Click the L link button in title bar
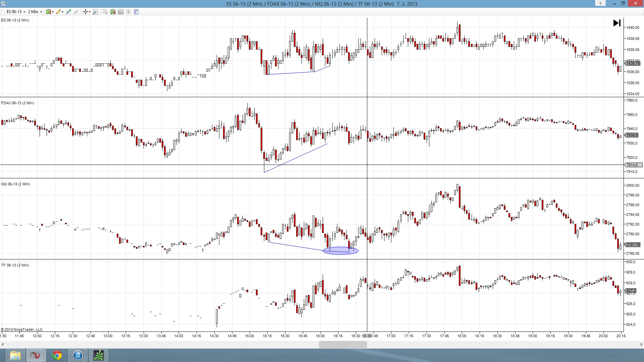644x362 pixels. 600,3
